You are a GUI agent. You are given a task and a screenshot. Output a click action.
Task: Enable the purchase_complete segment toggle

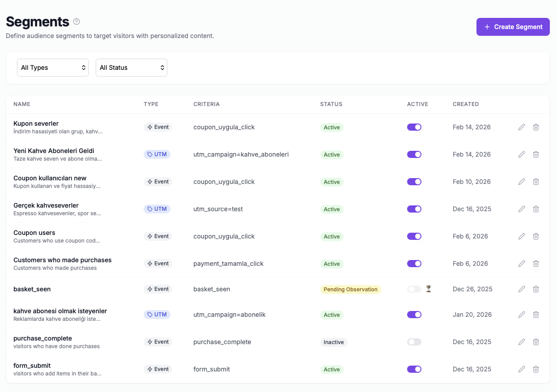(x=414, y=342)
